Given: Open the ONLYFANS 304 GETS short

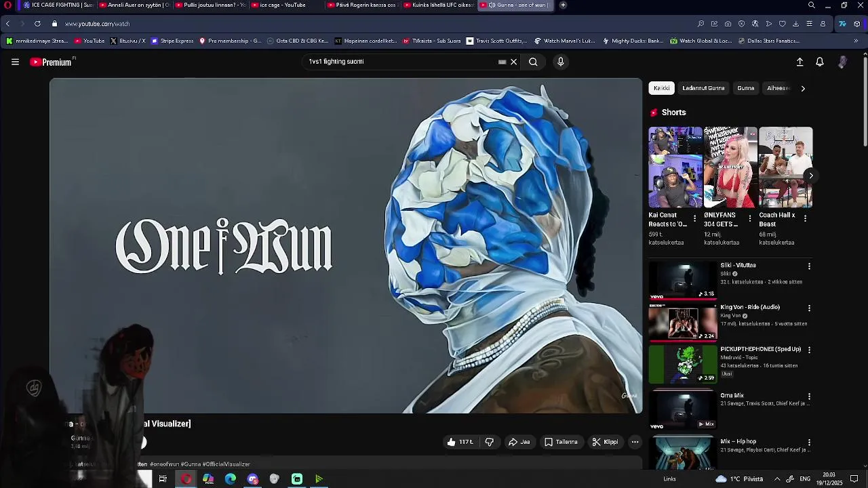Looking at the screenshot, I should [x=730, y=167].
